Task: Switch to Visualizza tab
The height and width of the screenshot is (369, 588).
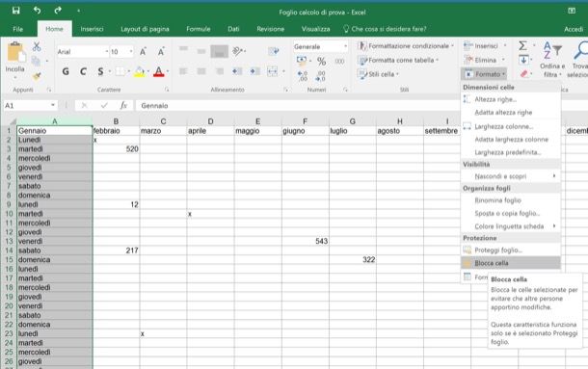Action: pyautogui.click(x=316, y=29)
